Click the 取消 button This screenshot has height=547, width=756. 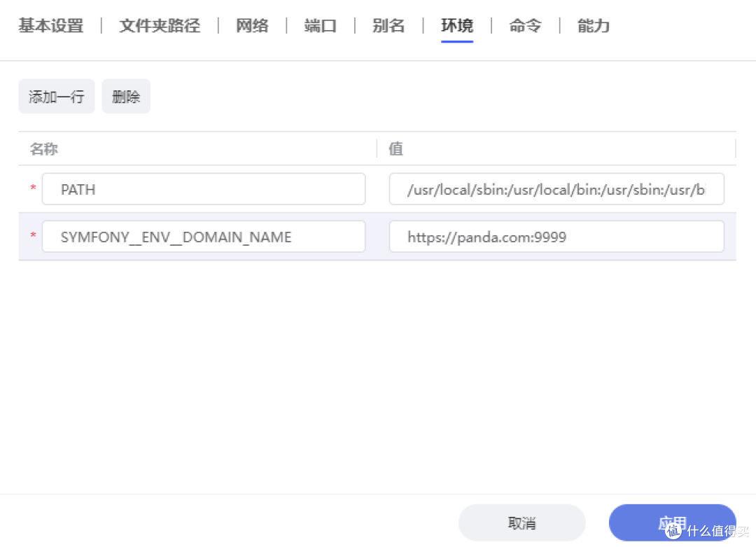(521, 523)
